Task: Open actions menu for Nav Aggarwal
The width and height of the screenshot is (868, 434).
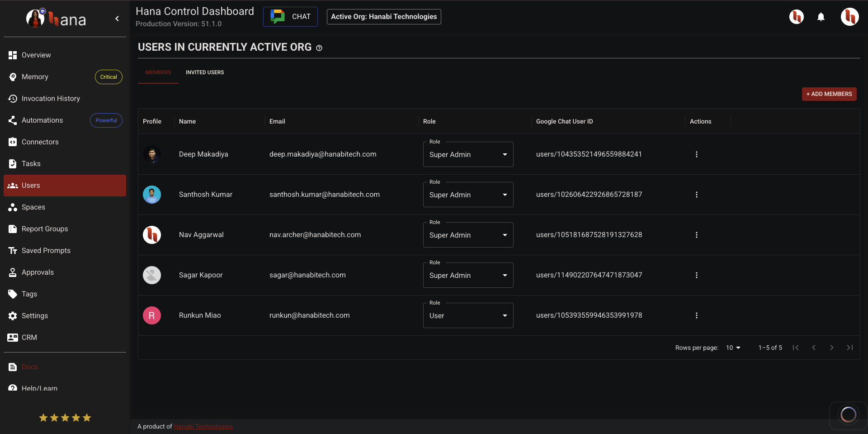Action: coord(697,235)
